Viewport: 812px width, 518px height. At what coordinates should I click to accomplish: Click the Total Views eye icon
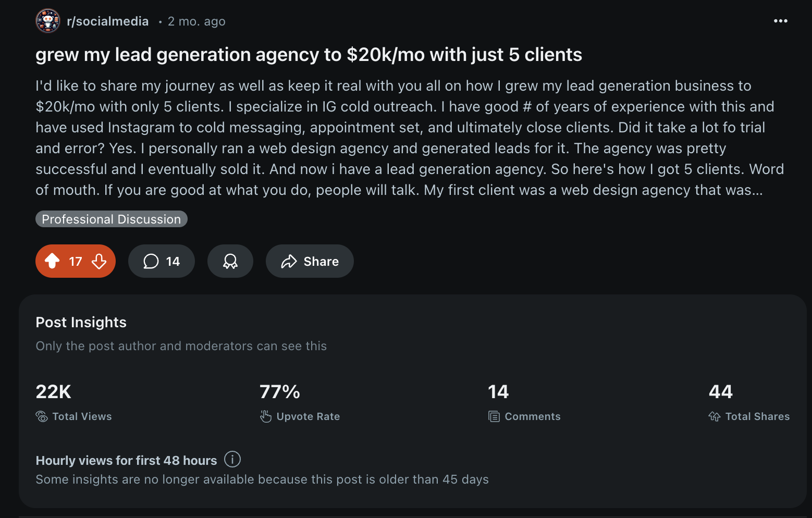pos(42,416)
